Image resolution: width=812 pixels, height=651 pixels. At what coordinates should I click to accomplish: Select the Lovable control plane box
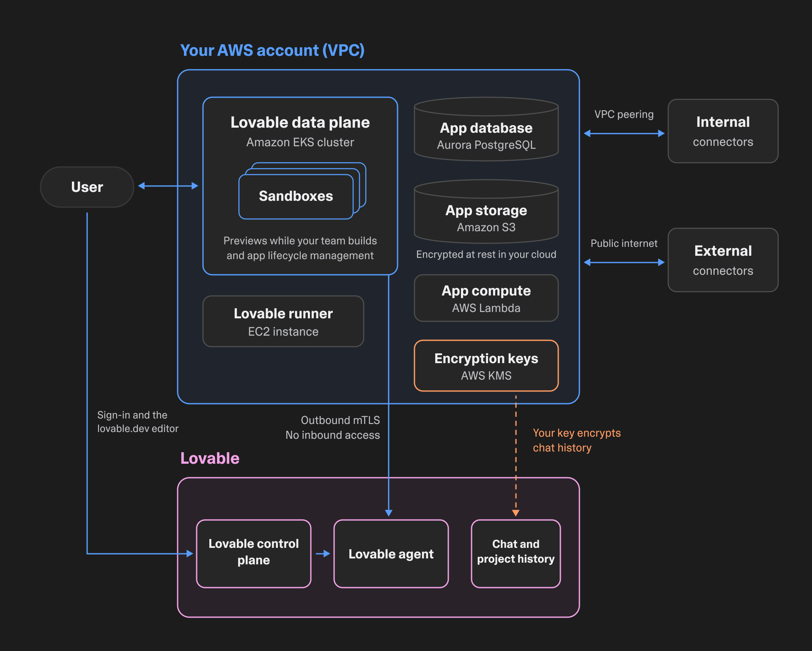pos(254,554)
